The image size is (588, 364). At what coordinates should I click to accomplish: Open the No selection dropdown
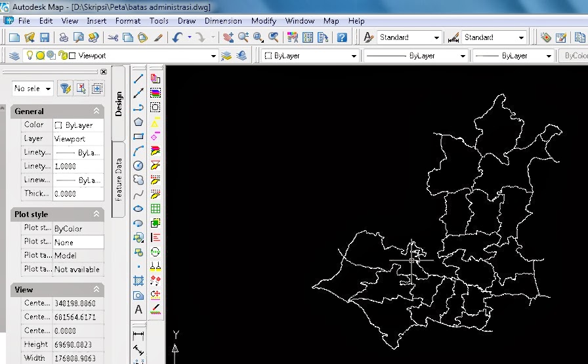(x=48, y=89)
